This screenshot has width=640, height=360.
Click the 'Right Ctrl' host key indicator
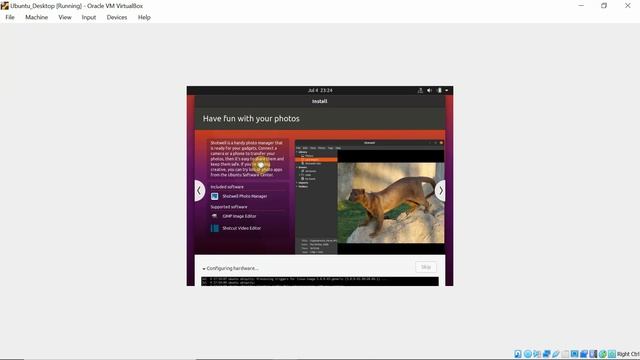628,354
